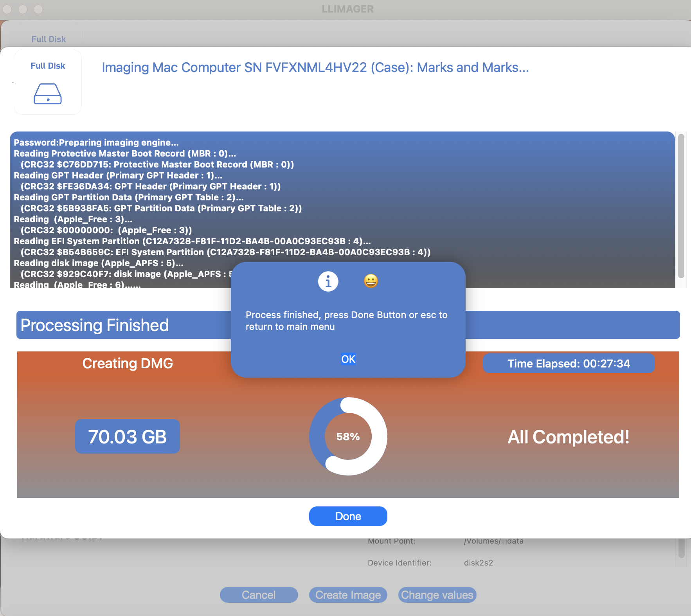Click the 58% circular progress indicator

[x=348, y=436]
